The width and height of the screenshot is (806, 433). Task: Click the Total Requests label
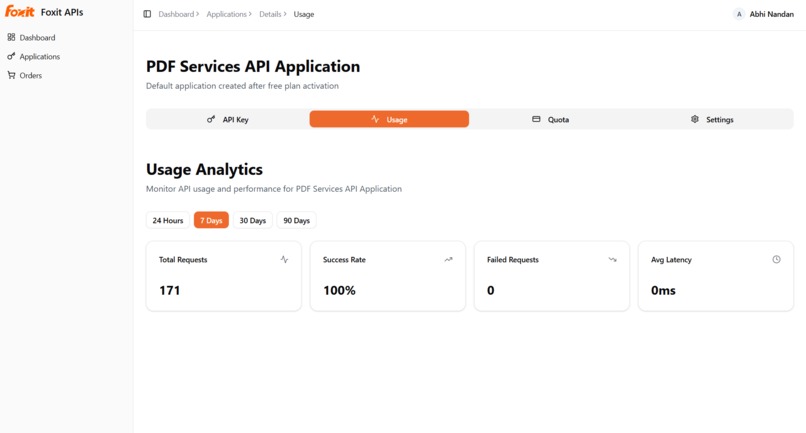tap(183, 260)
